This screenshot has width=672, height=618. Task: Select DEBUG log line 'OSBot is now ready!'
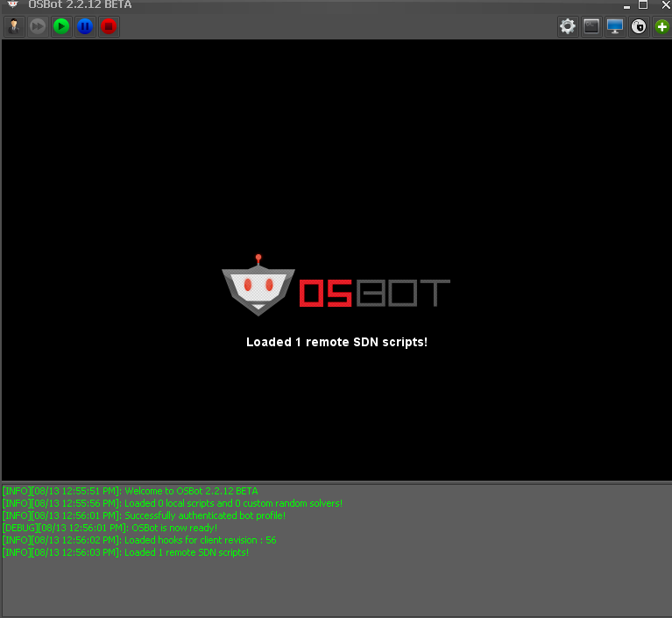[x=110, y=528]
